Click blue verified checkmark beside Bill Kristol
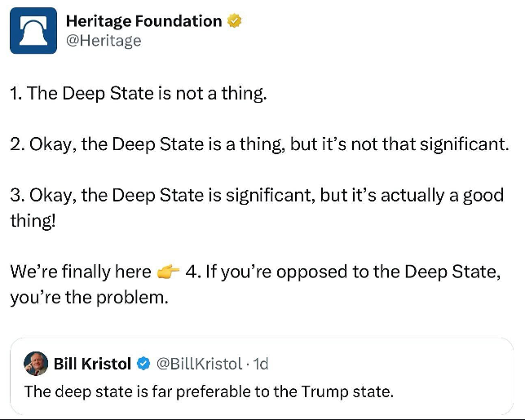 point(142,364)
